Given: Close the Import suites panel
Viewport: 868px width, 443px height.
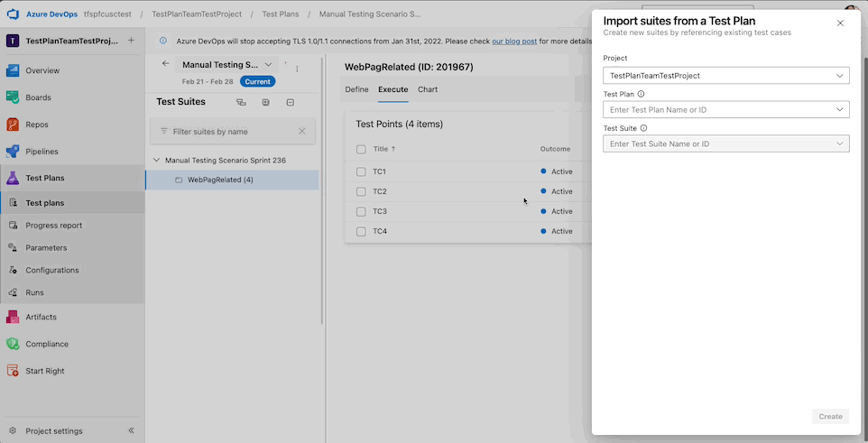Looking at the screenshot, I should [x=840, y=23].
